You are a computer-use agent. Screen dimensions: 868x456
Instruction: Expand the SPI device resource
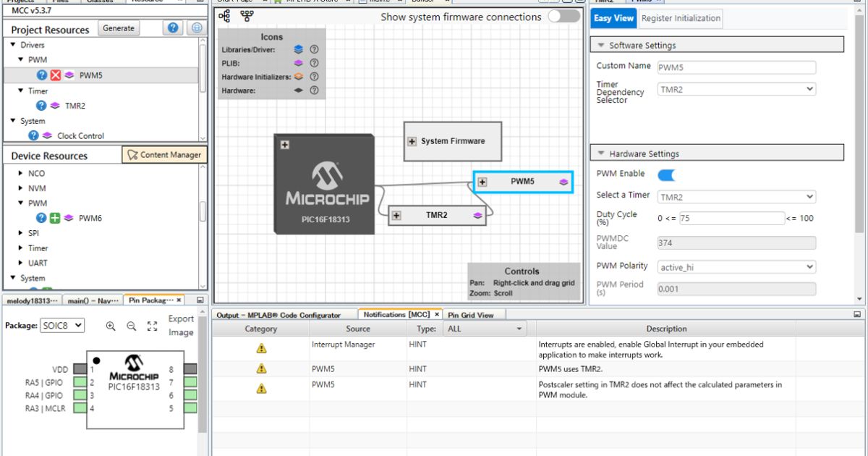coord(21,233)
